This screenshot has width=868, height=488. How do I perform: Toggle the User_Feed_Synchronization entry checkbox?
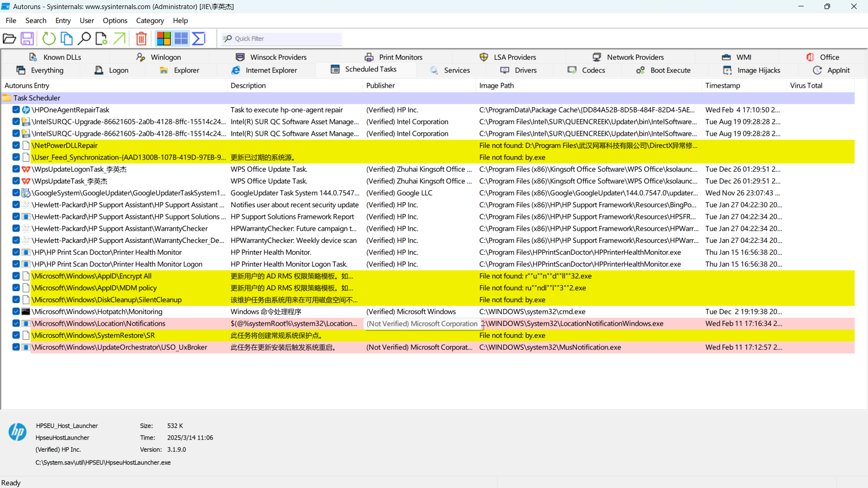(x=16, y=157)
